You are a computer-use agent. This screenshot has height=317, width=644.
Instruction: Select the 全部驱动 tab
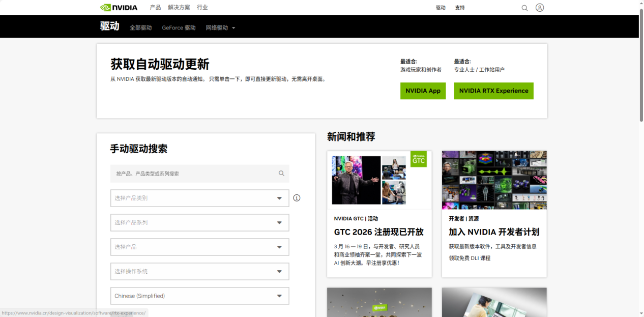tap(140, 28)
